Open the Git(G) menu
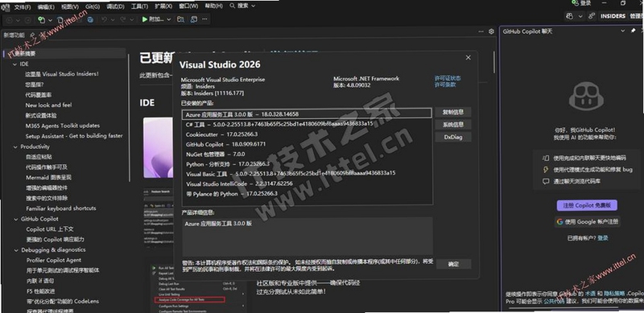 click(x=93, y=6)
